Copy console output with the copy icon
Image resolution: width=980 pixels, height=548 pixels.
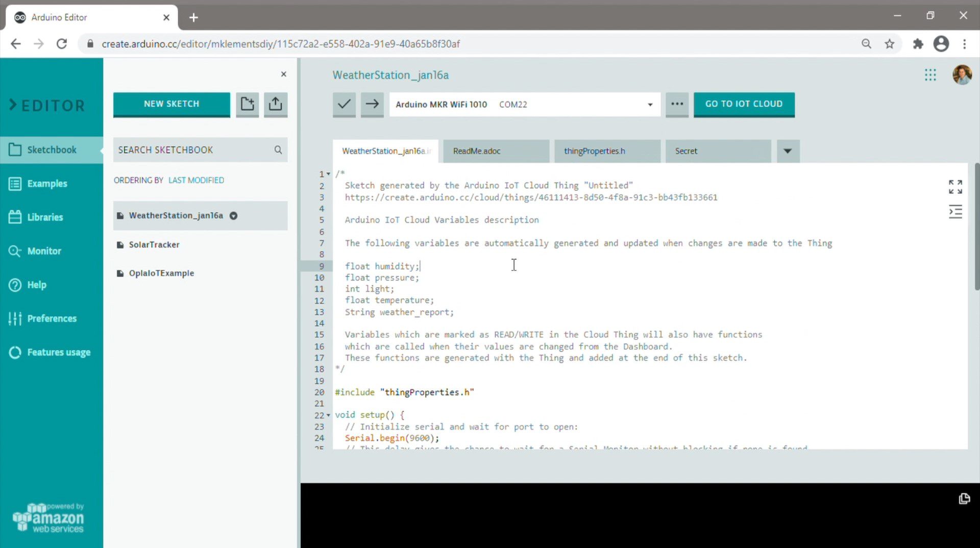coord(964,499)
